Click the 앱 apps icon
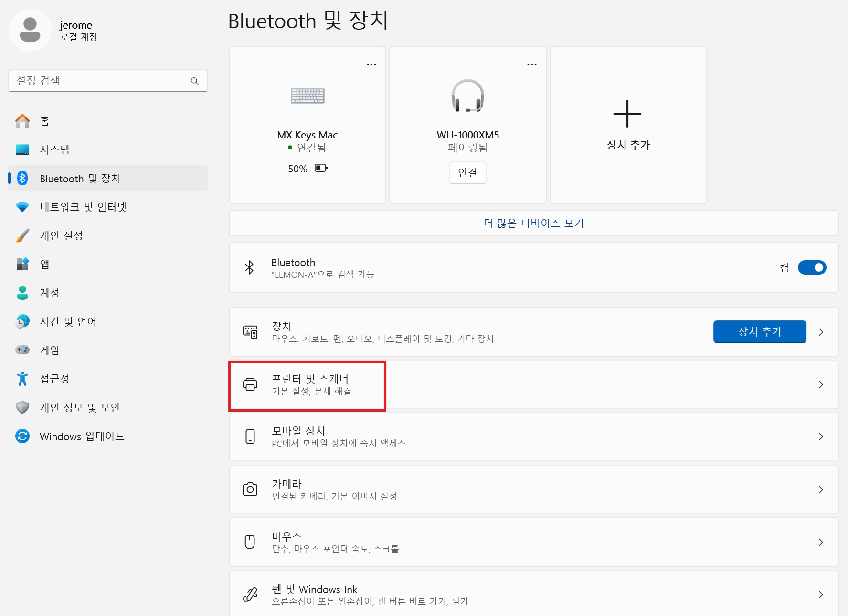 point(22,264)
